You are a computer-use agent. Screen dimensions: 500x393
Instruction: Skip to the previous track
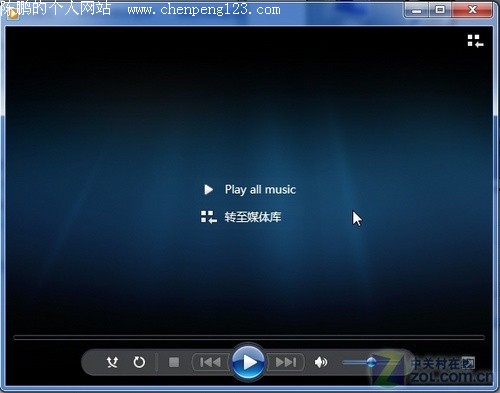210,362
